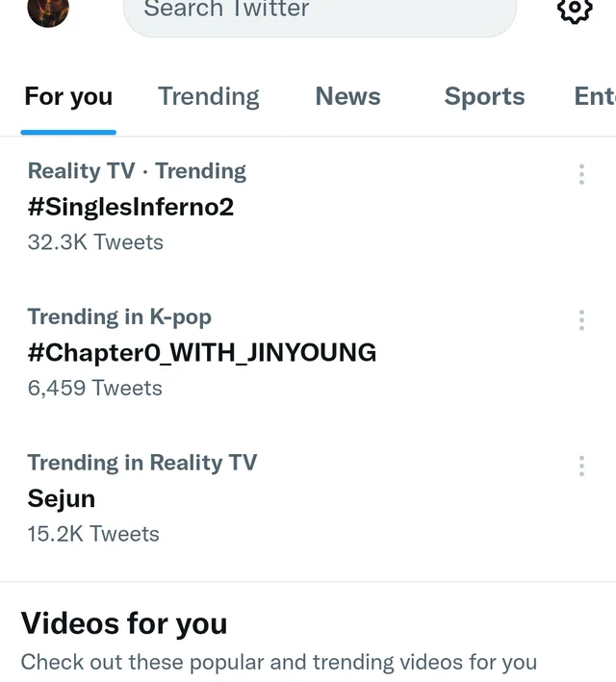Focus the Search Twitter field
Image resolution: width=616 pixels, height=682 pixels.
coord(320,12)
